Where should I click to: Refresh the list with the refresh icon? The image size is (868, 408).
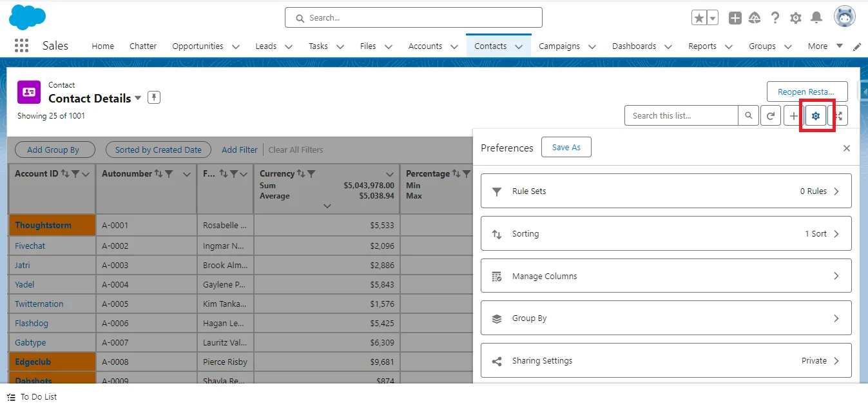pyautogui.click(x=771, y=115)
